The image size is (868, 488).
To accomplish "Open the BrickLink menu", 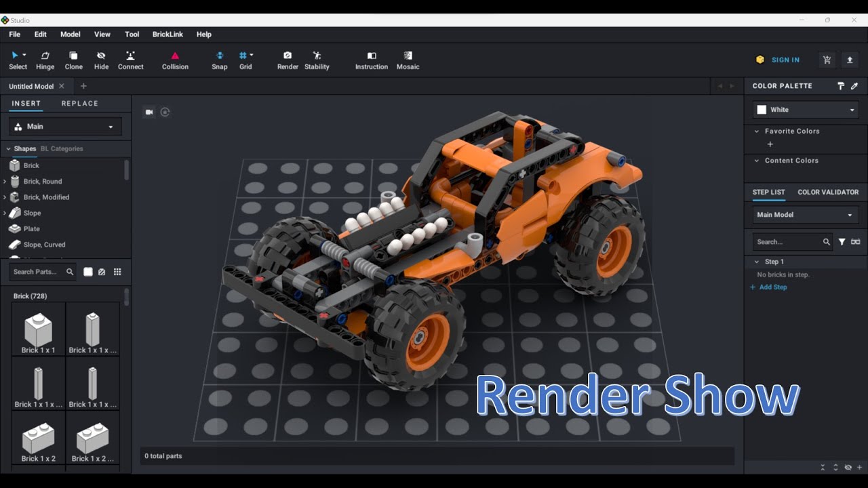I will click(167, 35).
